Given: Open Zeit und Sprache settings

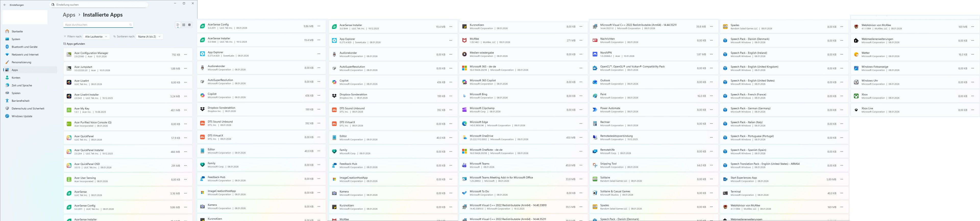Looking at the screenshot, I should [x=30, y=85].
